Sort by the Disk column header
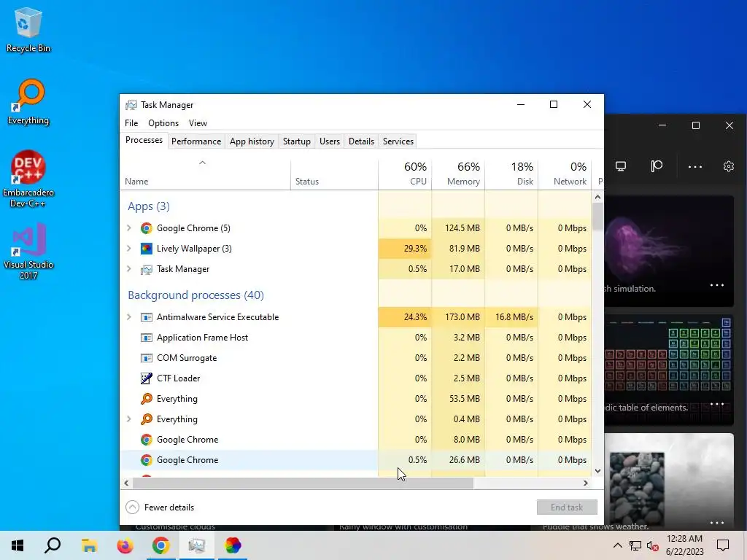 click(x=511, y=174)
